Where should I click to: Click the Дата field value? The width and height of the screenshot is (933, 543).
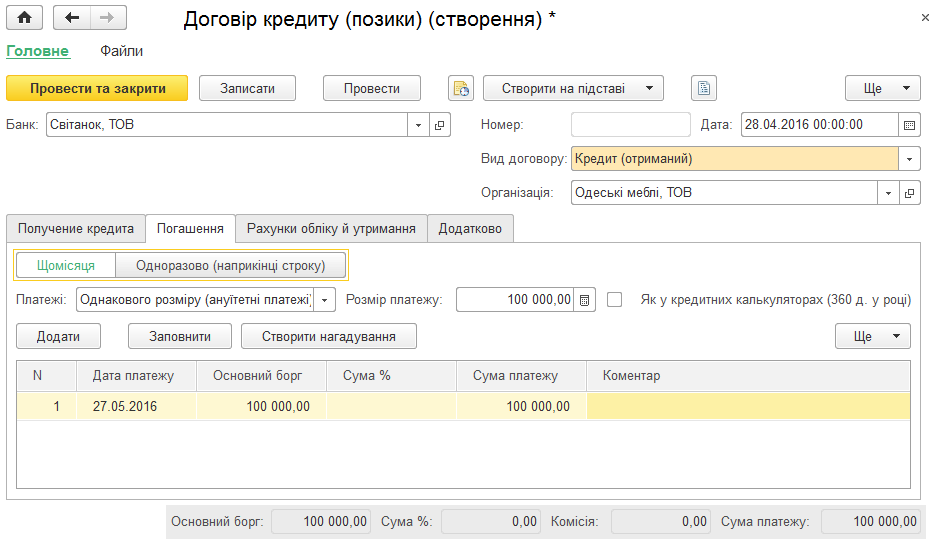click(819, 125)
